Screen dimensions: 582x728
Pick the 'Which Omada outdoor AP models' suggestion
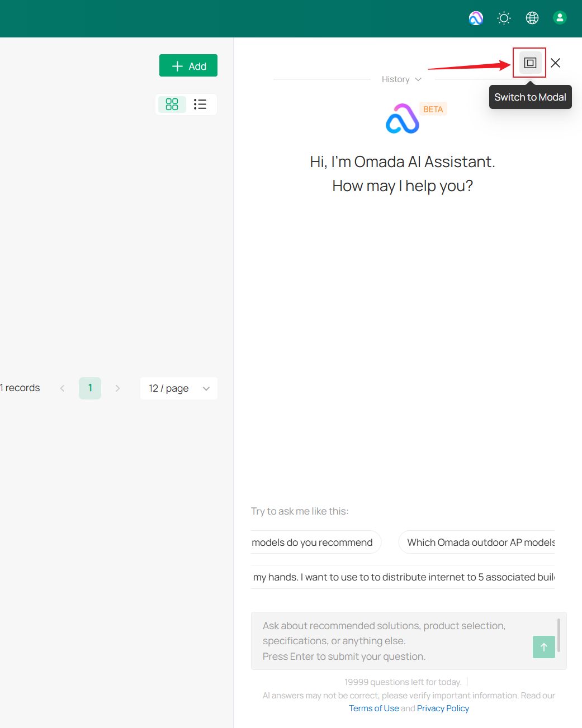(x=476, y=542)
